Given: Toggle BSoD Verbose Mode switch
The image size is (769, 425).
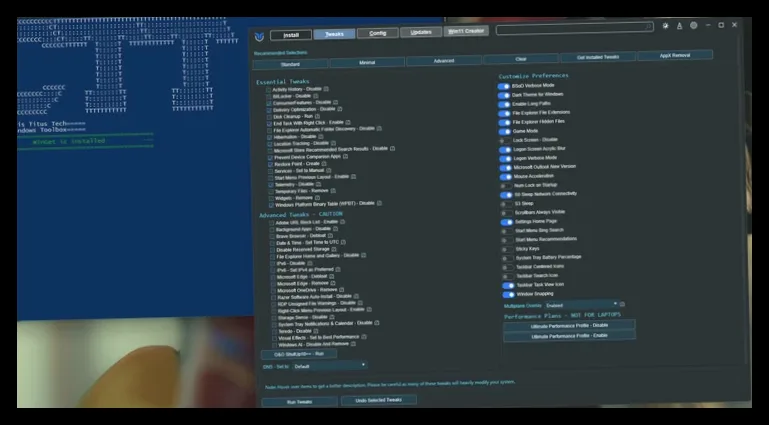Looking at the screenshot, I should 504,86.
